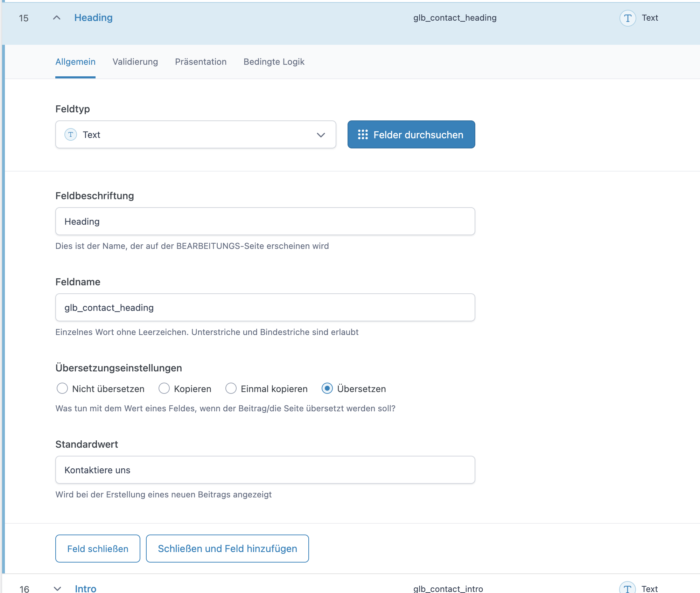Click the Felder durchsuchen button
Viewport: 700px width, 593px height.
click(x=411, y=135)
